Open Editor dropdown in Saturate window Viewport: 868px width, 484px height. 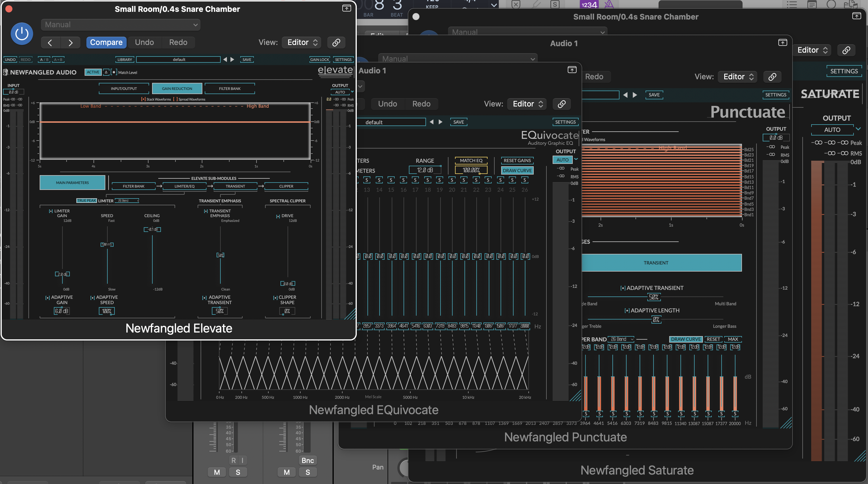812,50
